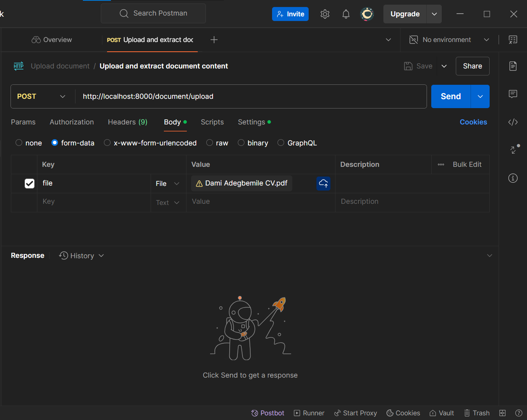Screen dimensions: 527x420
Task: Click the empty Key field in new row
Action: (94, 202)
